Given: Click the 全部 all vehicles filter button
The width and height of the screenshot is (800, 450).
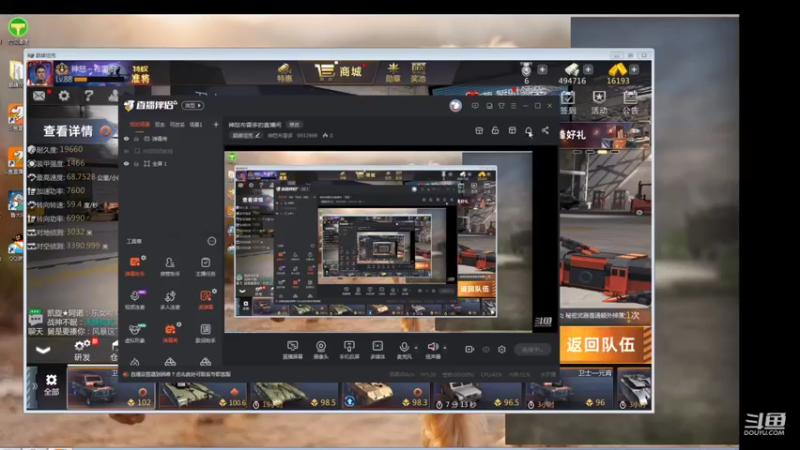Looking at the screenshot, I should pyautogui.click(x=51, y=385).
